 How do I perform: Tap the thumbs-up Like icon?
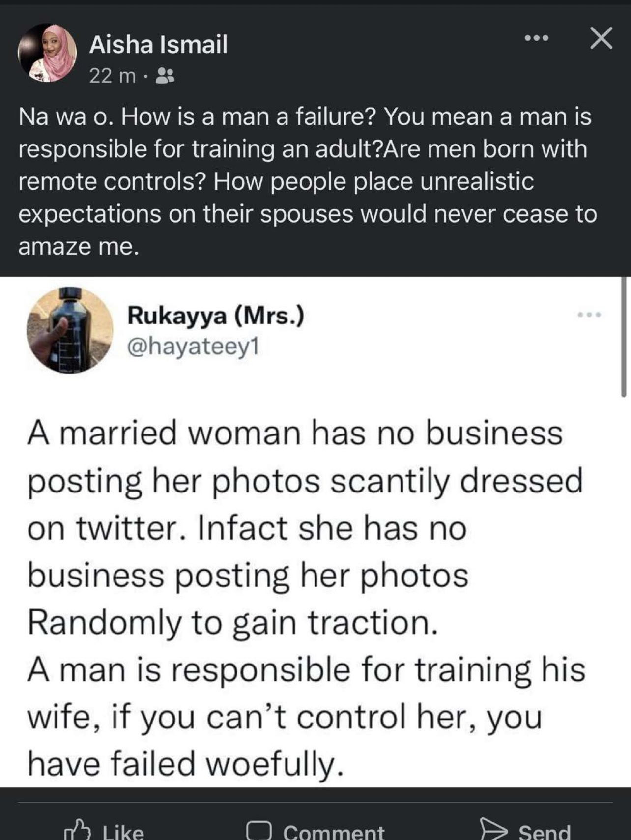(x=79, y=829)
